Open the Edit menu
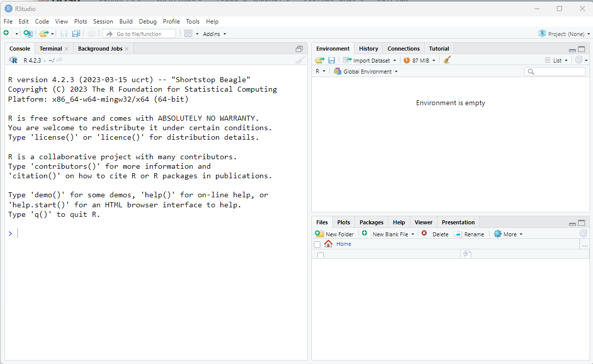 [24, 22]
